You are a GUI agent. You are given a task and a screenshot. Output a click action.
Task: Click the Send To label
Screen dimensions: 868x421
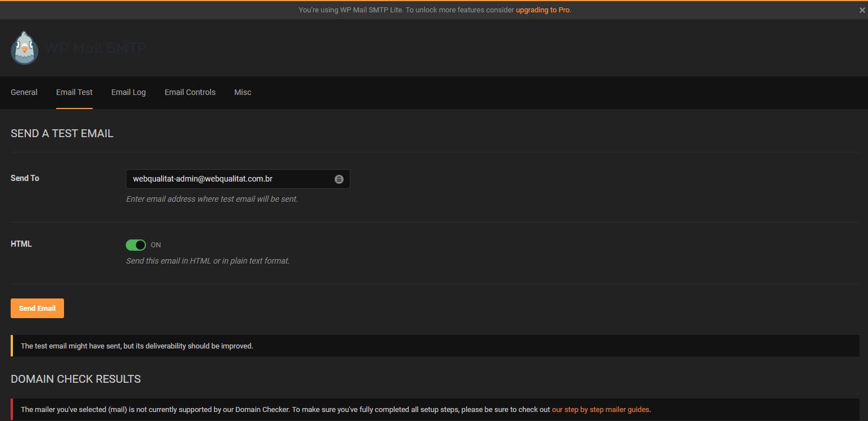coord(25,178)
